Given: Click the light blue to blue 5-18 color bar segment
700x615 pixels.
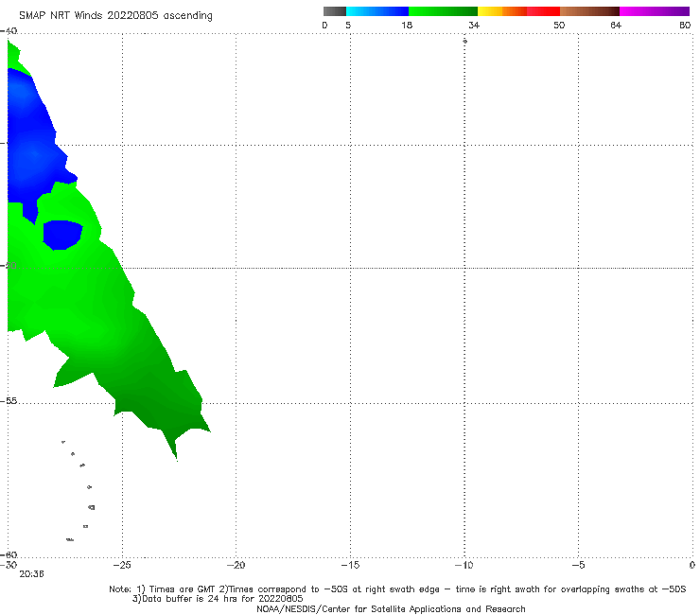Looking at the screenshot, I should pyautogui.click(x=377, y=11).
